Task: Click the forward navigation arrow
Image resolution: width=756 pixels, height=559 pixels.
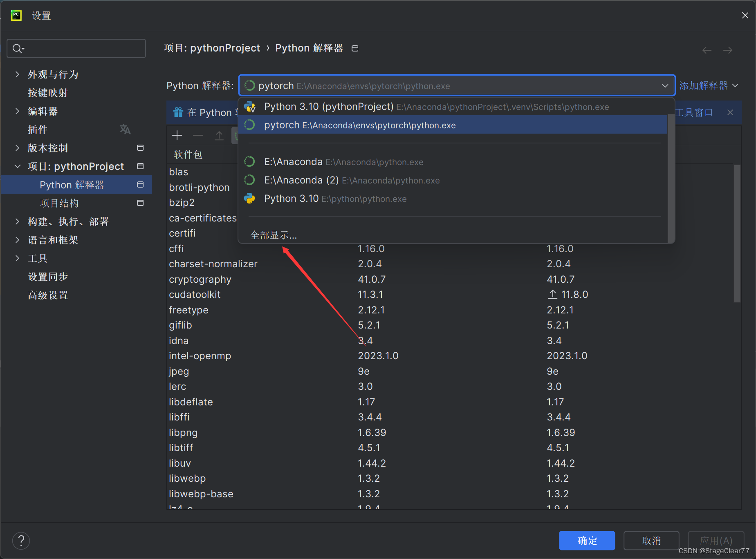Action: (727, 50)
